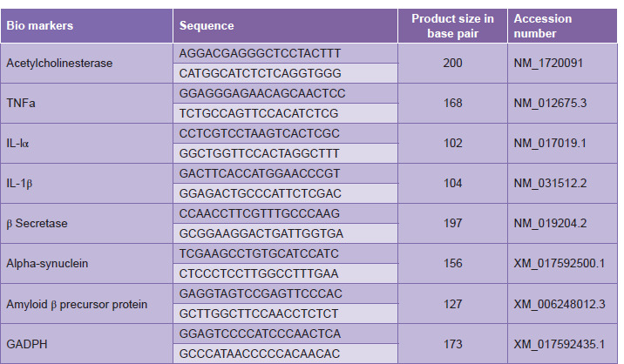Select sequence GCGGAAGGACTGATTGGTGA

pos(261,233)
